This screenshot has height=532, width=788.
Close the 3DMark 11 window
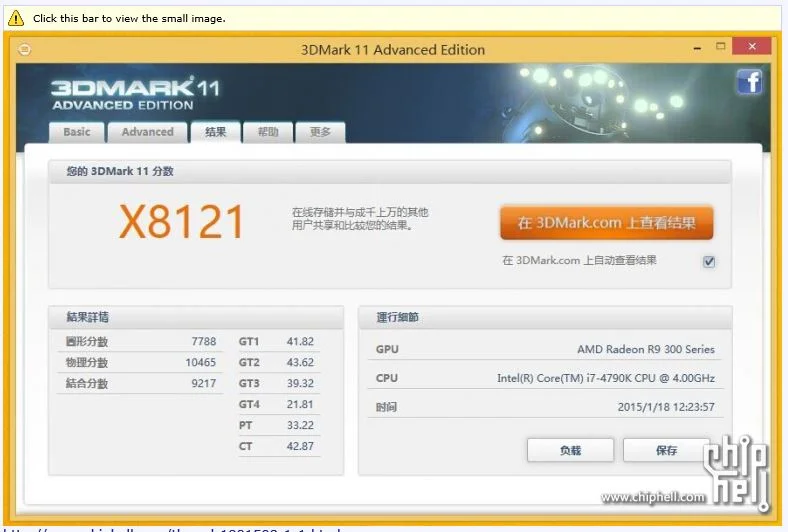click(x=752, y=46)
